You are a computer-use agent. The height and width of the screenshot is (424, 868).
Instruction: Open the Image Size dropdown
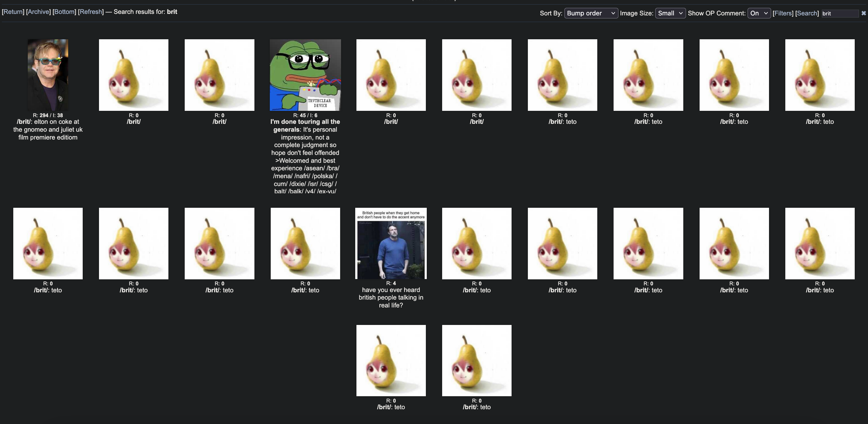pos(670,13)
